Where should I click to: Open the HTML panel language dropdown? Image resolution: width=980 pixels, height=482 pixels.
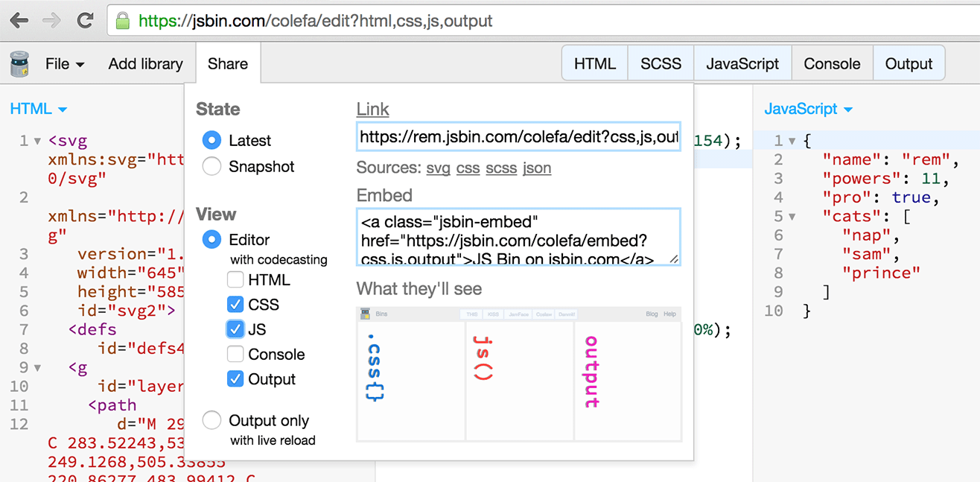[x=38, y=109]
